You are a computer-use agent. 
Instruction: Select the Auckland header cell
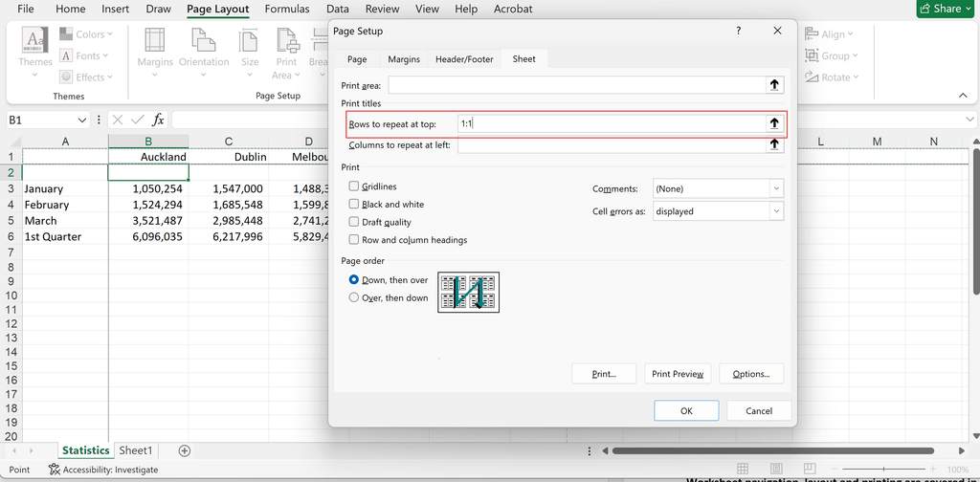point(148,157)
